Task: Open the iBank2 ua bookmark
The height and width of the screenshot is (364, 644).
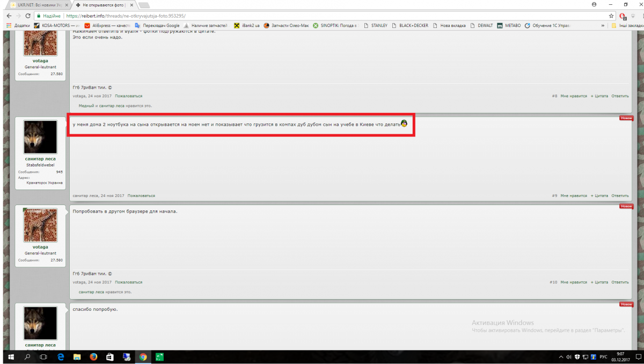Action: (x=246, y=25)
